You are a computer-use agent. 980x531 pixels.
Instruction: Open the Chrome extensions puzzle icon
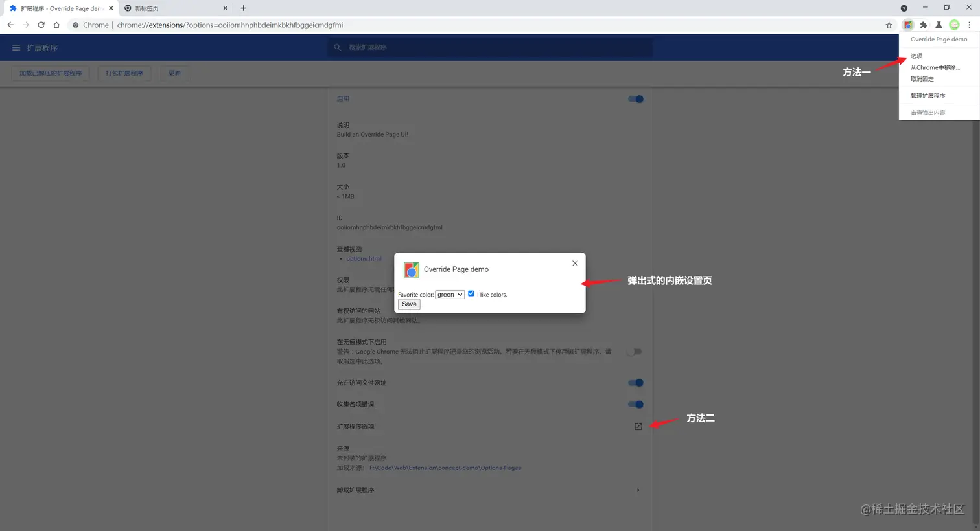[923, 25]
